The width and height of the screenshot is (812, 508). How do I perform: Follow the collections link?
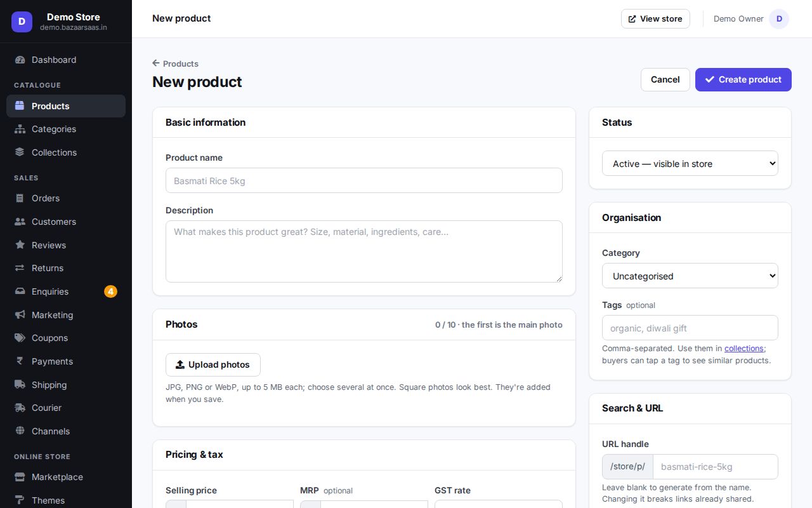coord(744,349)
